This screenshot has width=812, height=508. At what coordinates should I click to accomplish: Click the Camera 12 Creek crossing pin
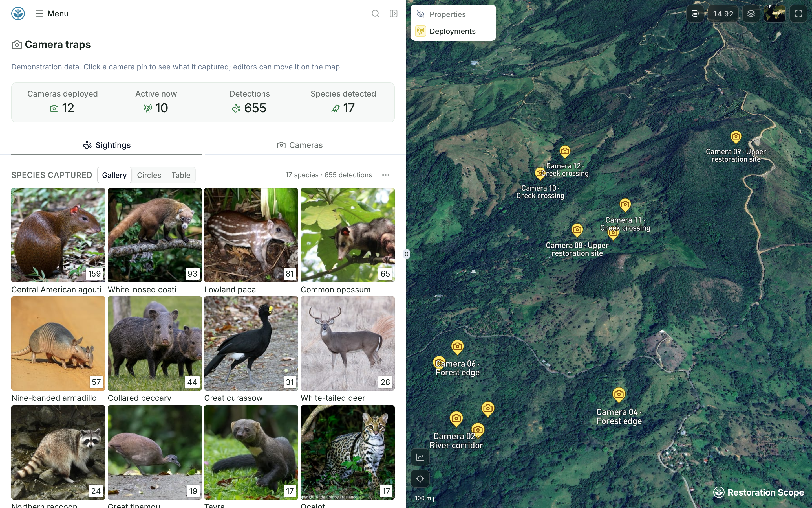pos(565,152)
